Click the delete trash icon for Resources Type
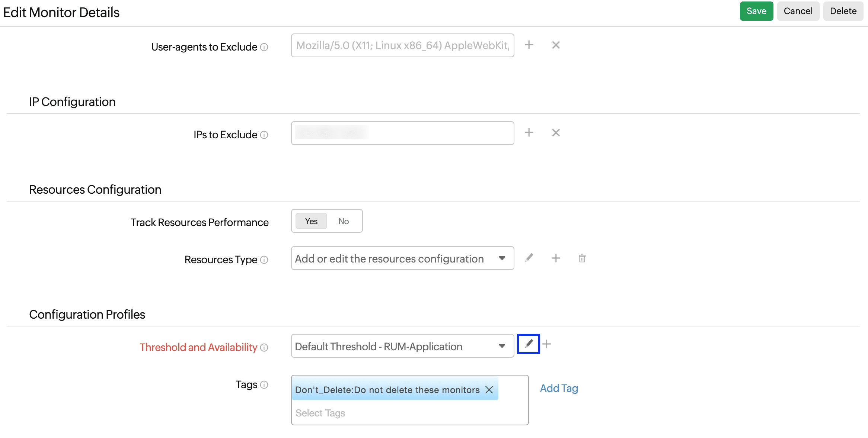 tap(582, 258)
